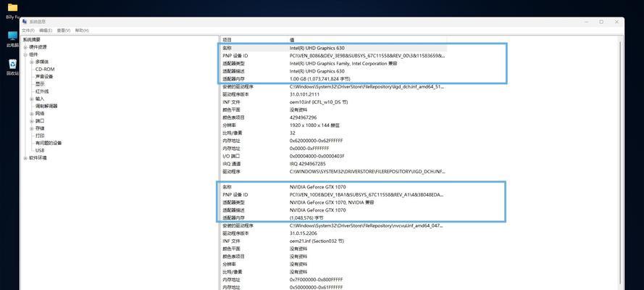Collapse the 组件 tree node
Viewport: 644px width, 290px height.
[x=25, y=54]
